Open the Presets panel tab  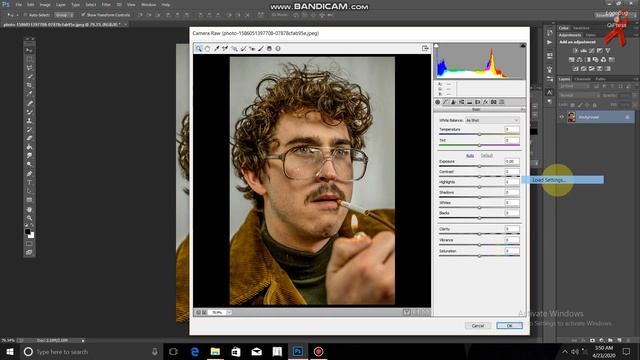point(502,102)
